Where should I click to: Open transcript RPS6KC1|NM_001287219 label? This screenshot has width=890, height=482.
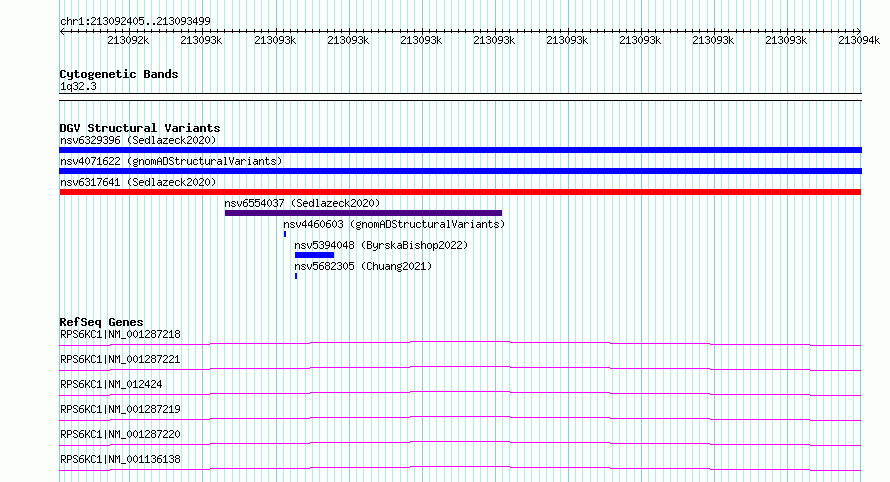(x=120, y=409)
